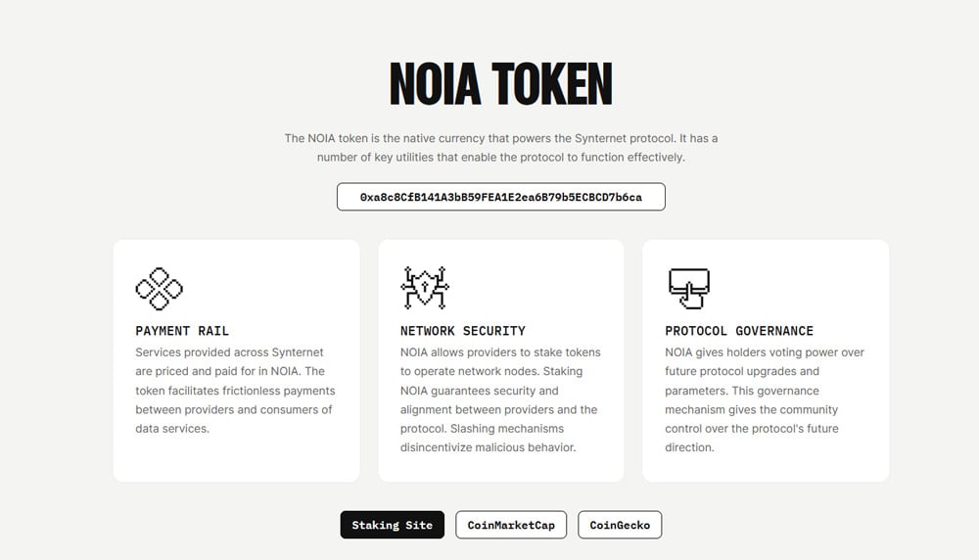Screen dimensions: 979x560
Task: Open the Staking Site button
Action: [393, 525]
